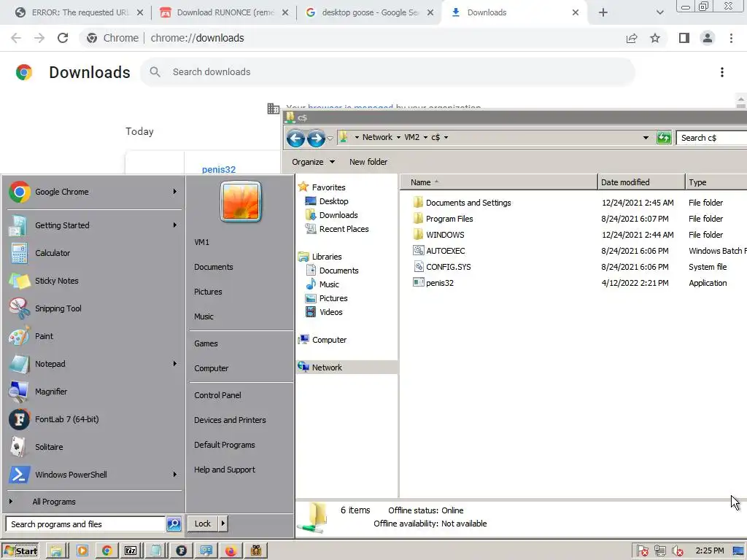Click Windows Explorer taskbar icon

tap(56, 551)
